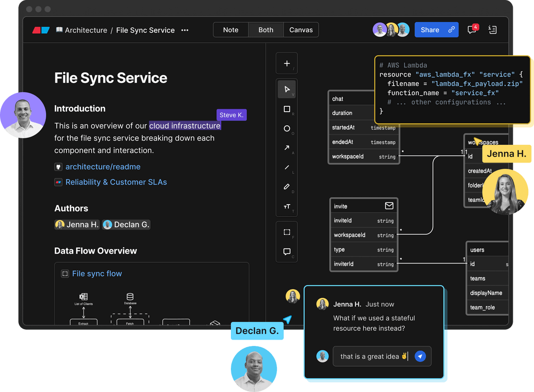This screenshot has height=392, width=534.
Task: Switch to the Both view tab
Action: click(266, 30)
